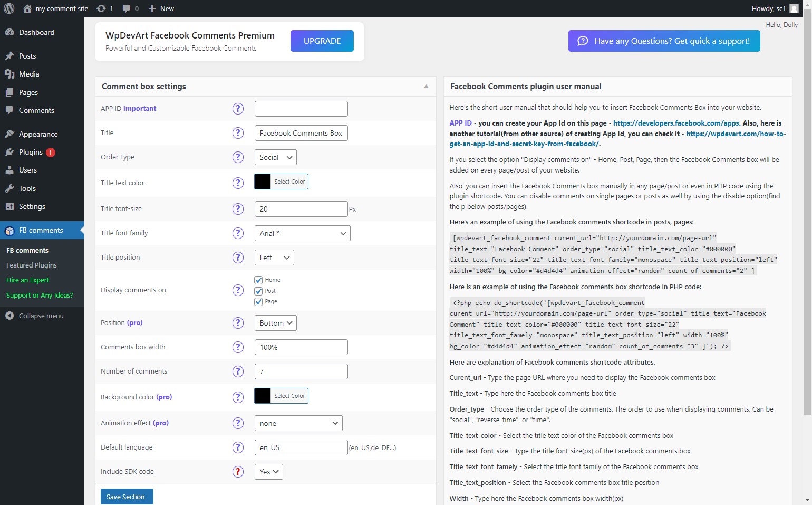Viewport: 812px width, 505px height.
Task: Click the Title font-size input field
Action: (301, 209)
